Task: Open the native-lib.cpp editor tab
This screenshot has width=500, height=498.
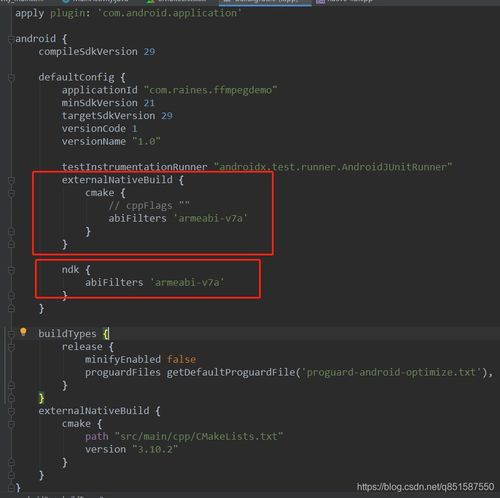Action: (345, 2)
